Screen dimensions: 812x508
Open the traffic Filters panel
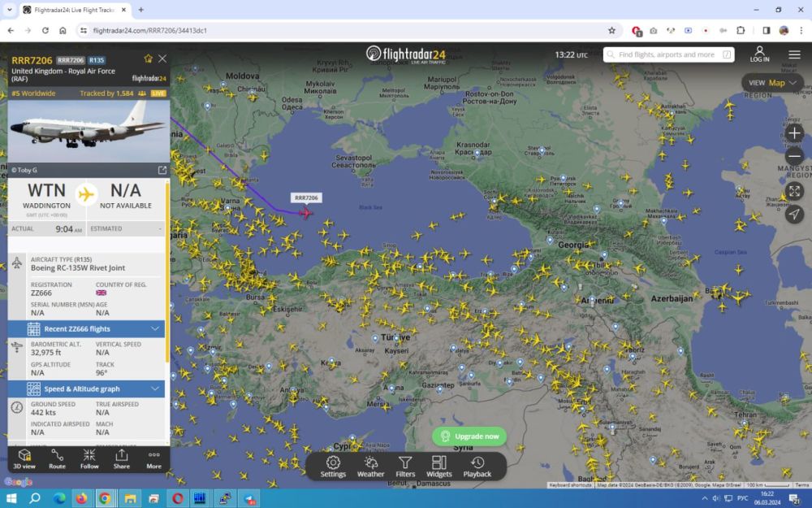[x=405, y=463]
